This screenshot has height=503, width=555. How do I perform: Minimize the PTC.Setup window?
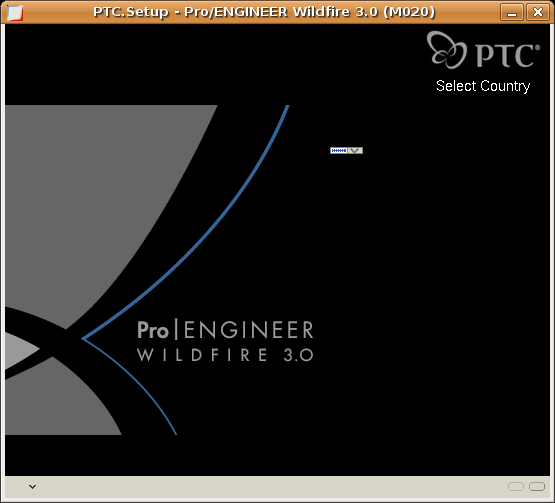(512, 12)
